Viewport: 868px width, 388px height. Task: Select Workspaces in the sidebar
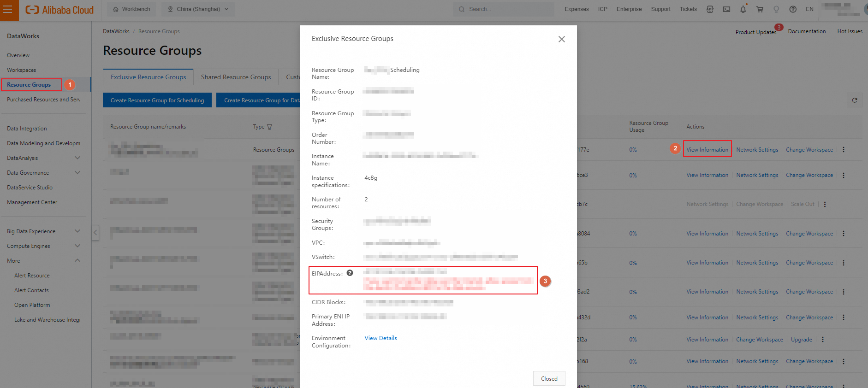[x=22, y=70]
